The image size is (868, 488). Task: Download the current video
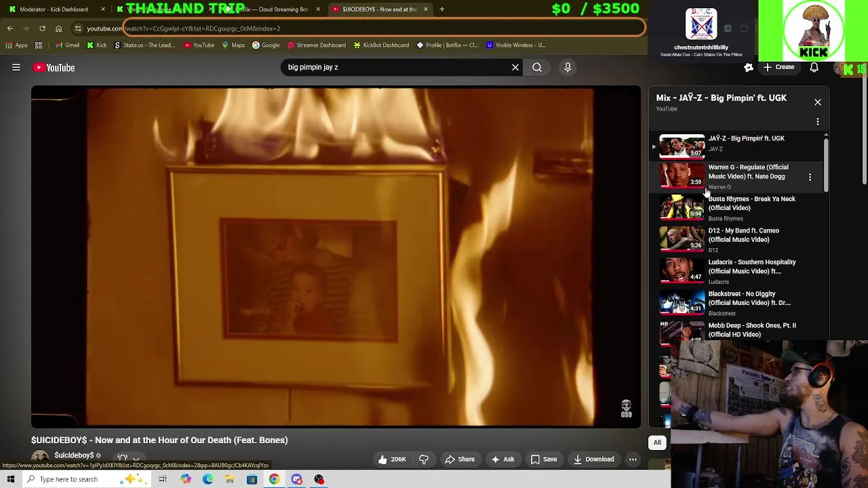(x=593, y=460)
